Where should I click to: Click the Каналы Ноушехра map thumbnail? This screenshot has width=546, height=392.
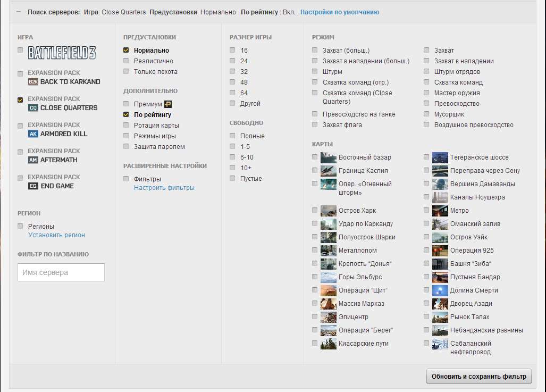[x=440, y=197]
